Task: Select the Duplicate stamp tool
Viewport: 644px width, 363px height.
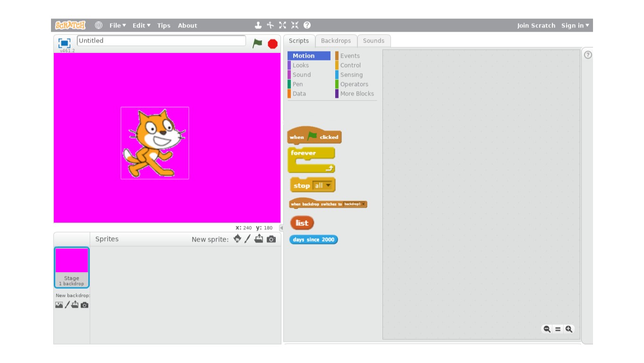Action: (258, 26)
